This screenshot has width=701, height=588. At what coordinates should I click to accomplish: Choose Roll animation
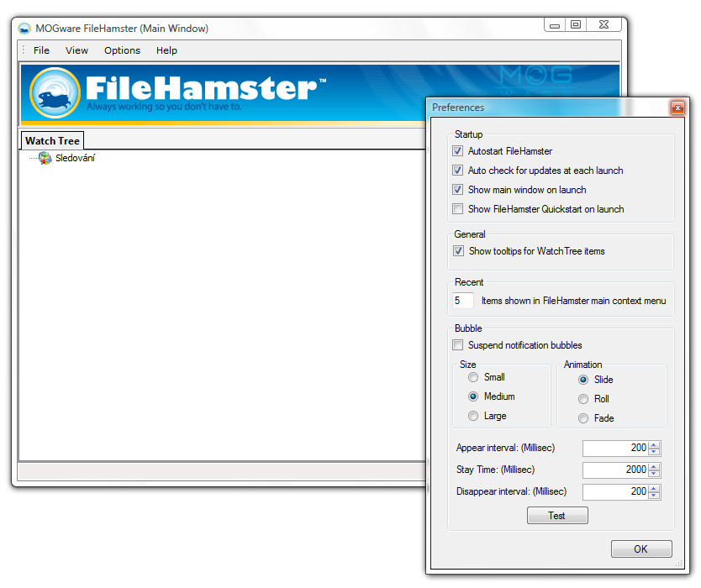(583, 399)
